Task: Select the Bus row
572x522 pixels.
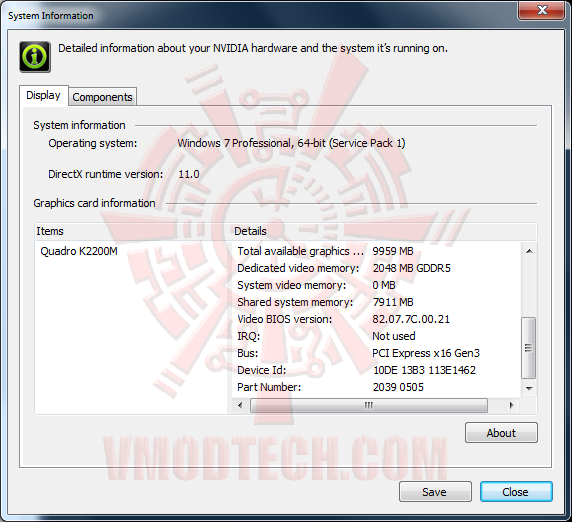Action: (x=376, y=353)
